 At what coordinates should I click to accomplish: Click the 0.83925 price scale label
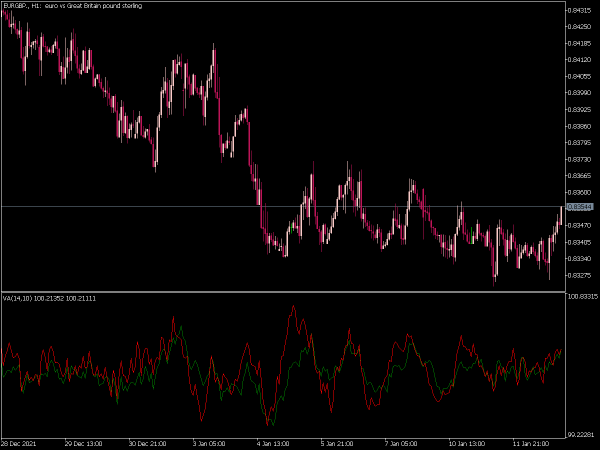pos(580,110)
